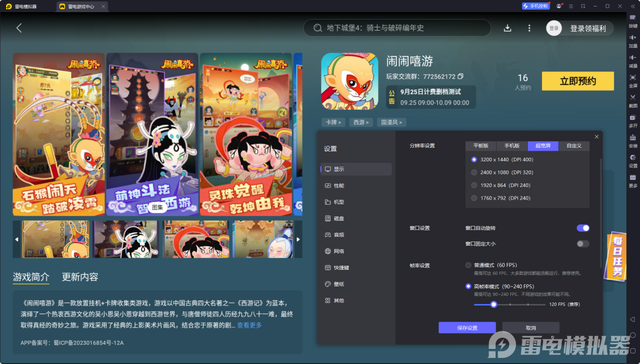Viewport: 640px width, 364px height.
Task: Open the 壁纸 settings category
Action: 356,284
